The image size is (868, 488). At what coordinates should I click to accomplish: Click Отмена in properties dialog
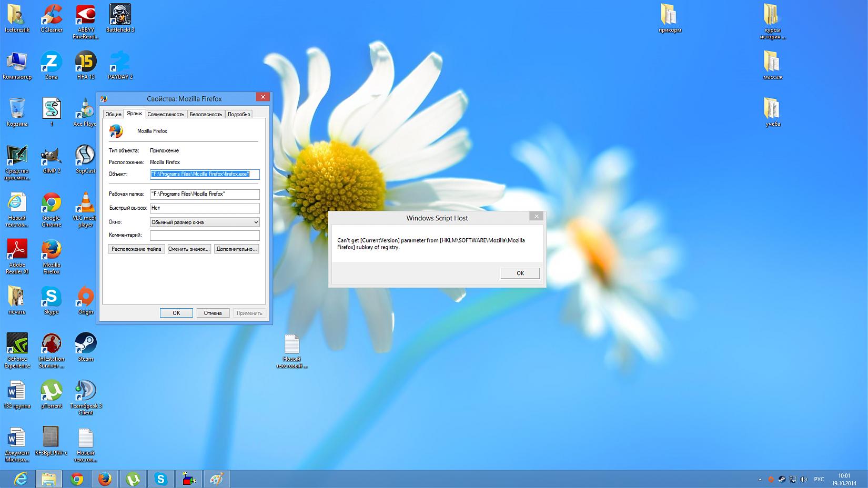213,313
